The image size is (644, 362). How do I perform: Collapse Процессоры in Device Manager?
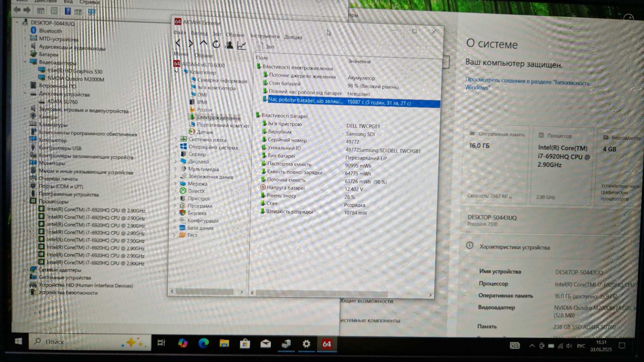(25, 201)
